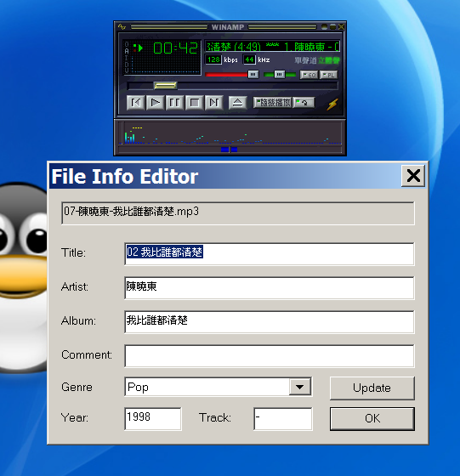Click the 128 kbps bitrate display

213,59
